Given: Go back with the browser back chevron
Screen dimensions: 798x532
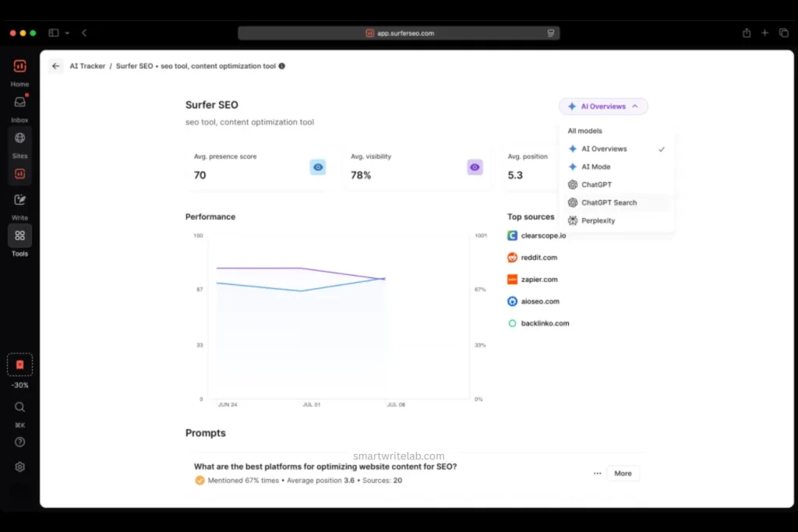Looking at the screenshot, I should [84, 33].
